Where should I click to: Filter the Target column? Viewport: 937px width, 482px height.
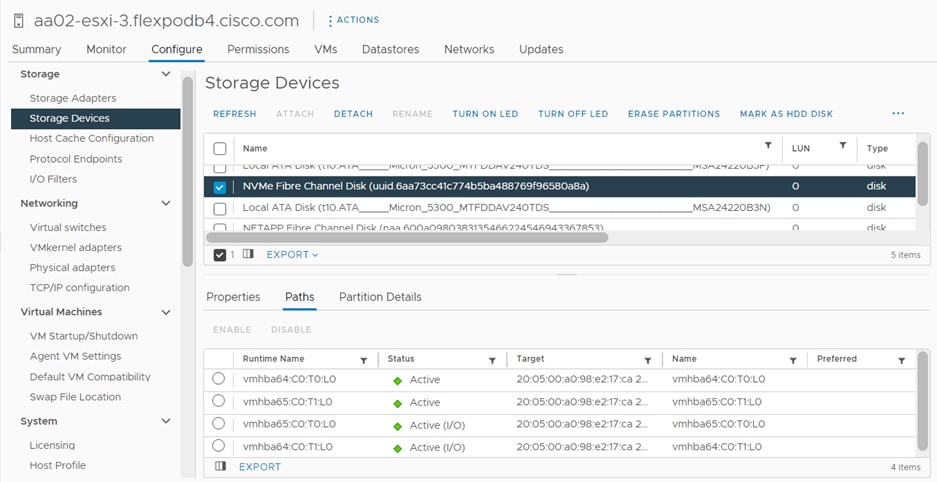(647, 361)
